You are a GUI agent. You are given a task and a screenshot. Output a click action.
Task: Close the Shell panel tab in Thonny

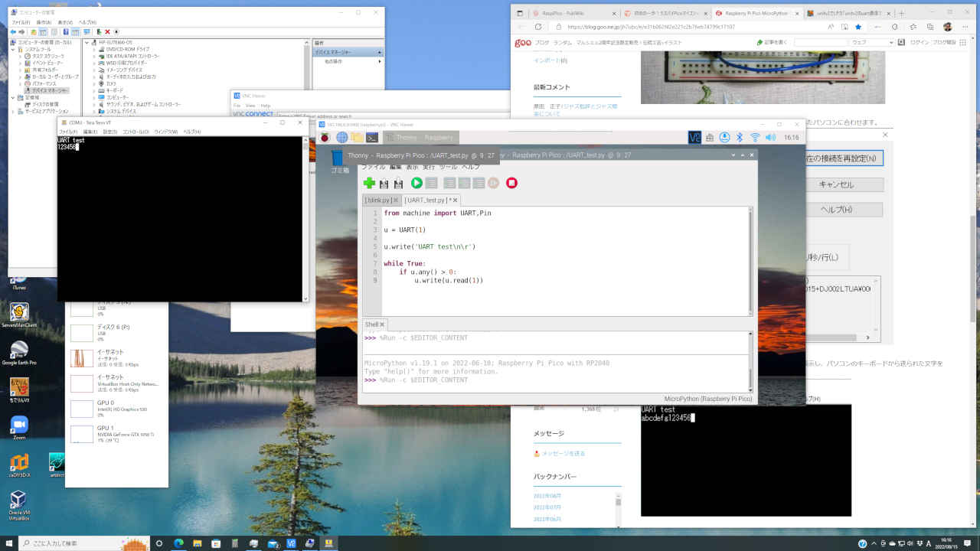382,324
